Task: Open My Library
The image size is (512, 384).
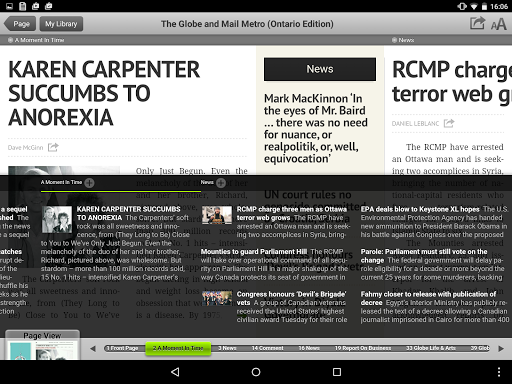Action: coord(61,24)
